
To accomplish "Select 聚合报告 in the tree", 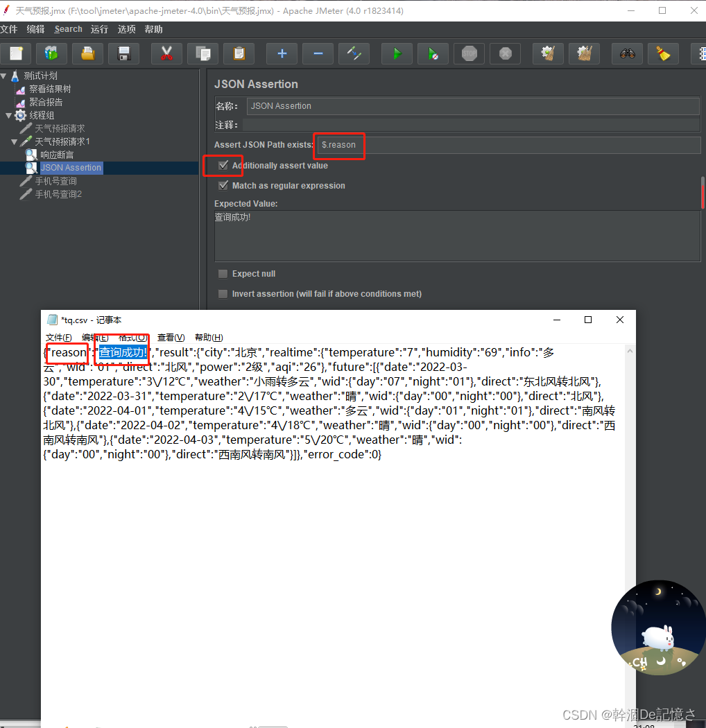I will (46, 102).
